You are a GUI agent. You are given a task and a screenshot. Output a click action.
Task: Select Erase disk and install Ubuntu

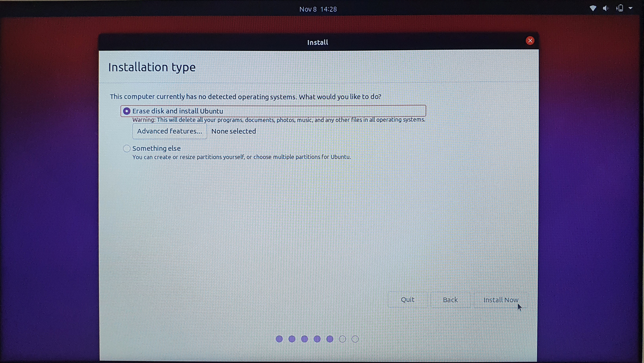pos(127,111)
